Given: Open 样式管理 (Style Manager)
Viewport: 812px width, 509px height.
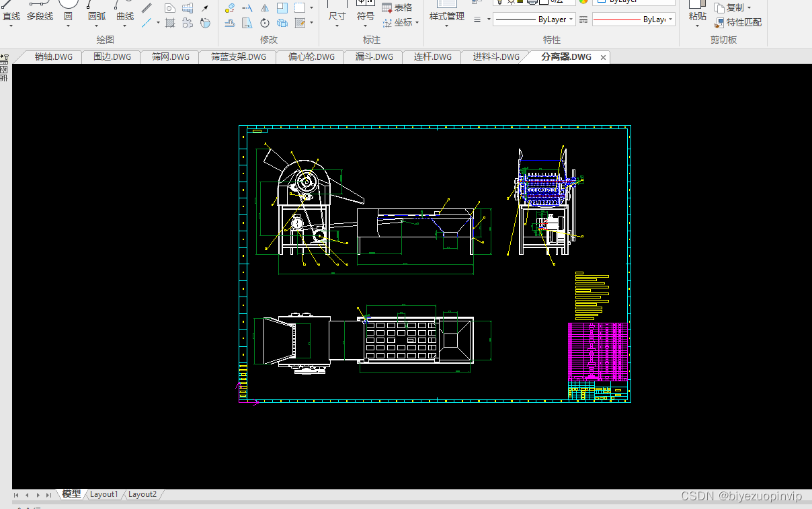Looking at the screenshot, I should (x=447, y=11).
